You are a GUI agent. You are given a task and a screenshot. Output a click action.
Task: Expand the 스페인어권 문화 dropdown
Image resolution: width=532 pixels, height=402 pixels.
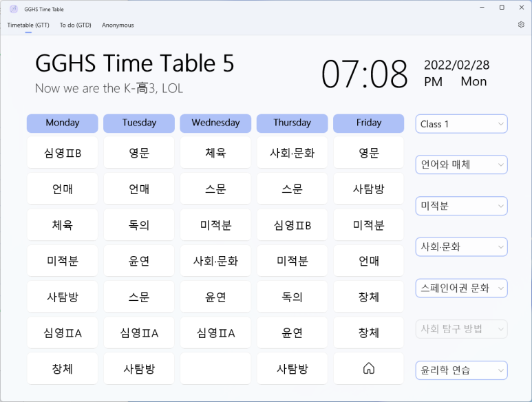click(461, 288)
